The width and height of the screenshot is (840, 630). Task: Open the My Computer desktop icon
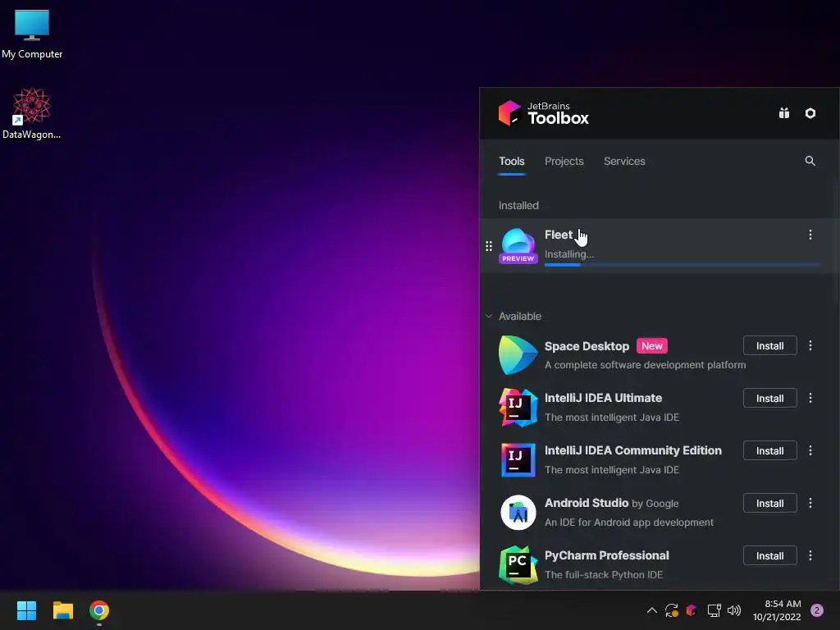(x=32, y=34)
